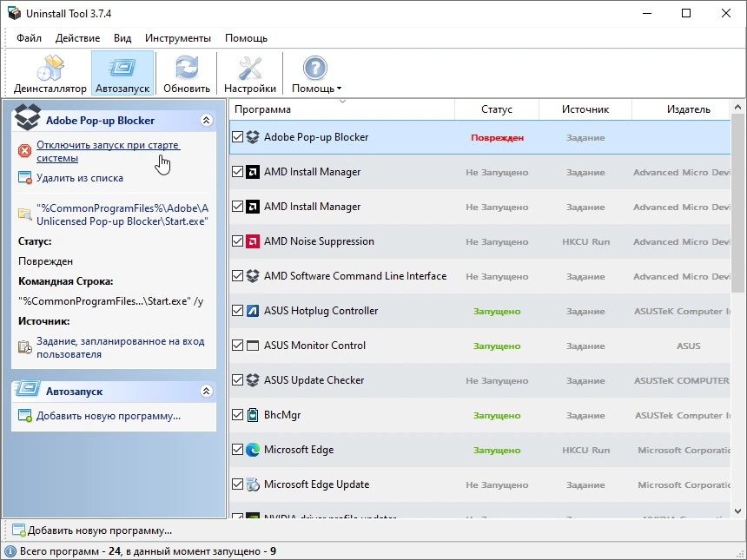This screenshot has height=560, width=747.
Task: Click the Microsoft Edge Update icon
Action: pyautogui.click(x=253, y=484)
